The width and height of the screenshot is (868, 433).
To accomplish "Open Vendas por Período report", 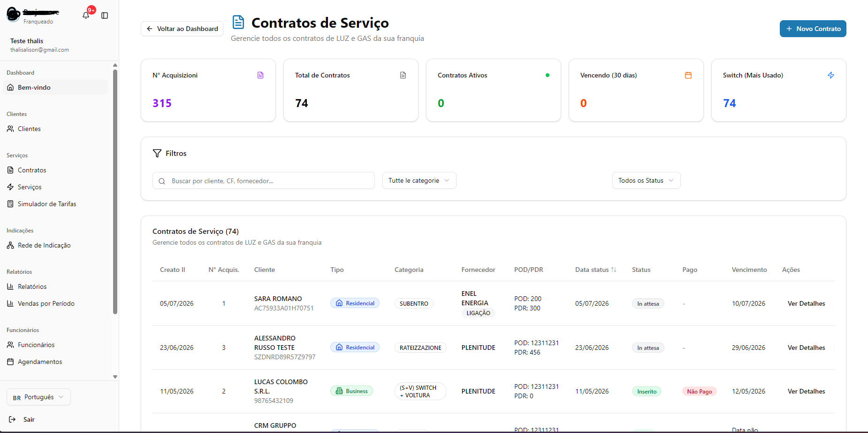I will pos(55,303).
